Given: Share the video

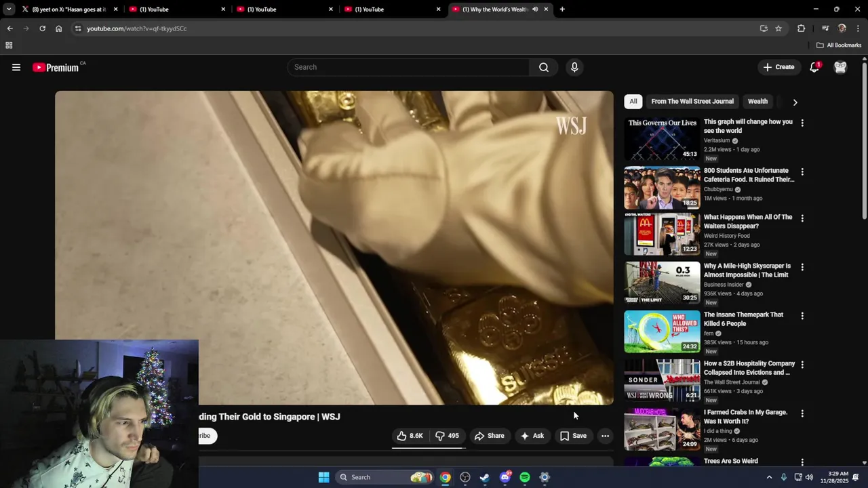Looking at the screenshot, I should pyautogui.click(x=489, y=436).
